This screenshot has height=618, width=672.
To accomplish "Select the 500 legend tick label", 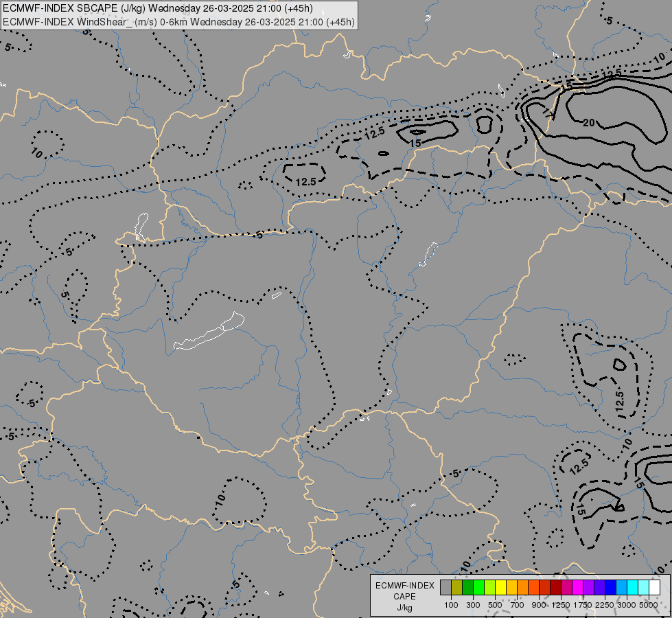I will pos(495,605).
